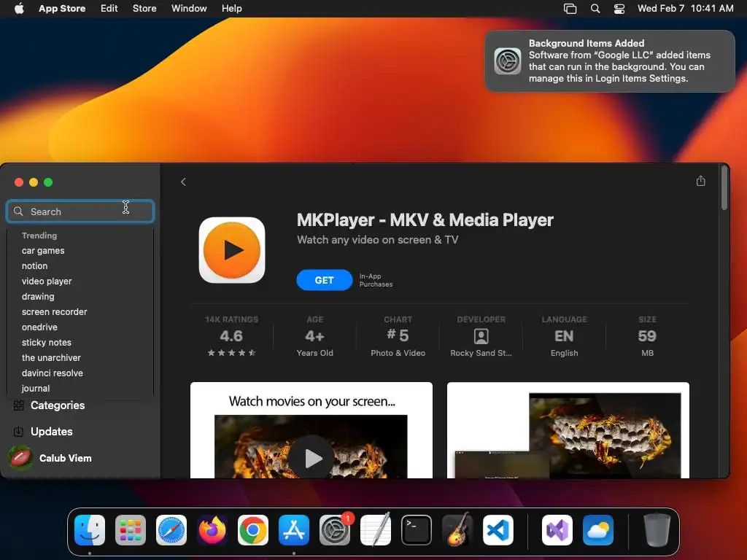Click the 4.6 ratings score
Viewport: 747px width, 560px height.
click(231, 336)
